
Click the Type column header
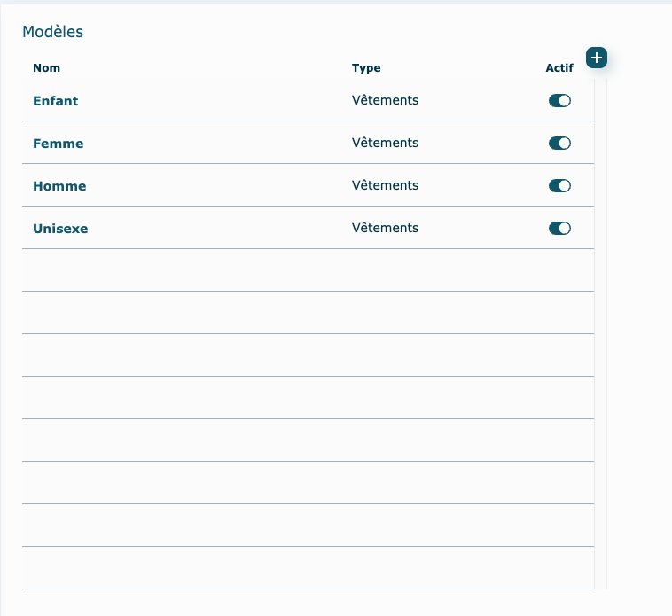366,68
